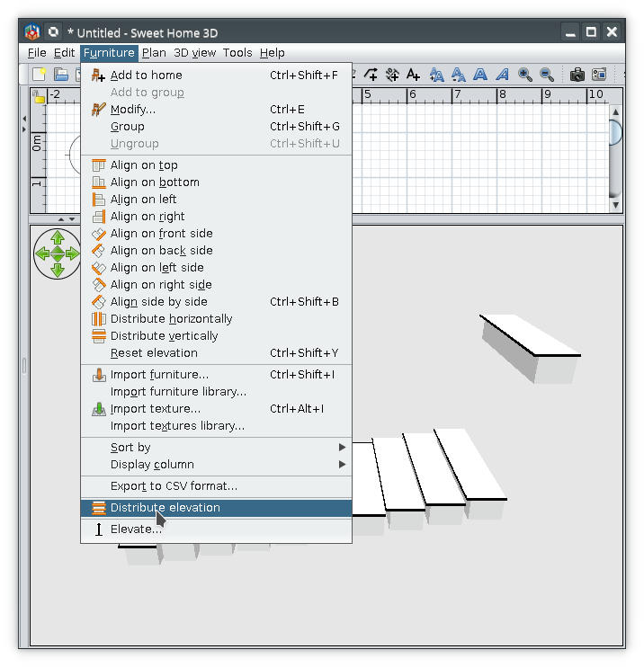The height and width of the screenshot is (667, 644).
Task: Choose Distribute horizontally
Action: 216,318
